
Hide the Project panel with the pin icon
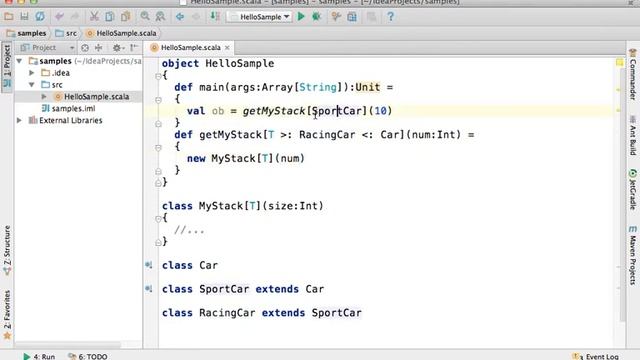pyautogui.click(x=134, y=48)
